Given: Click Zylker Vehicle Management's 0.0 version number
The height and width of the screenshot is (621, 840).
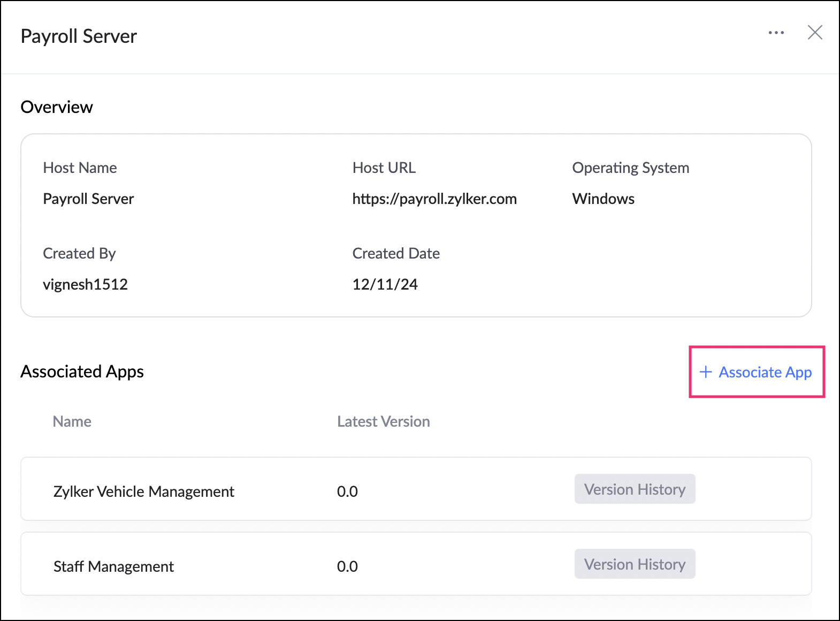Looking at the screenshot, I should tap(347, 491).
